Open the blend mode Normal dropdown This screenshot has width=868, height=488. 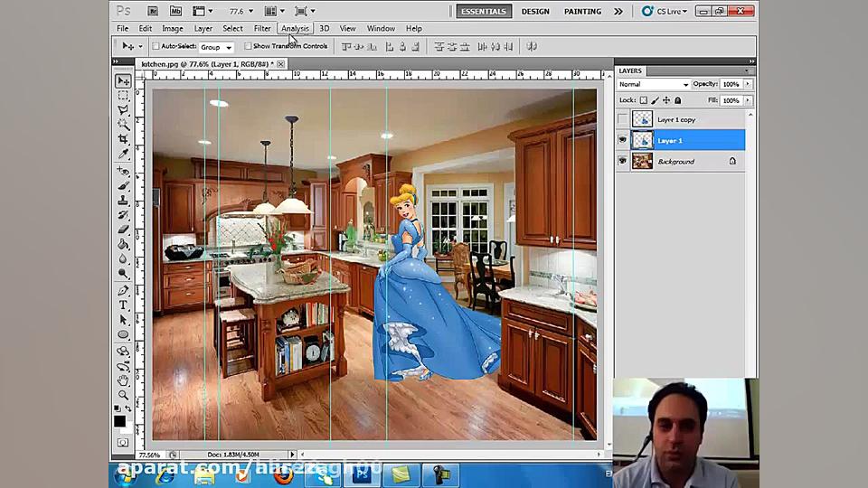653,84
